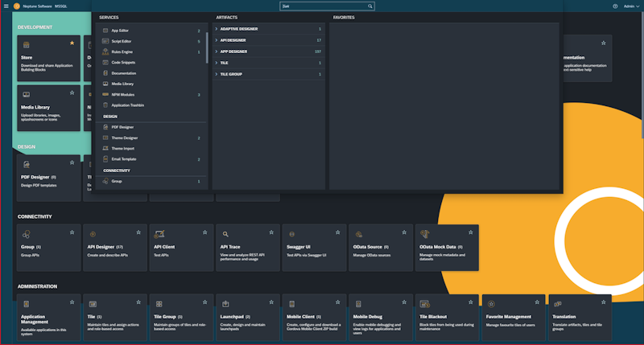Open Documentation in services list

[x=151, y=73]
